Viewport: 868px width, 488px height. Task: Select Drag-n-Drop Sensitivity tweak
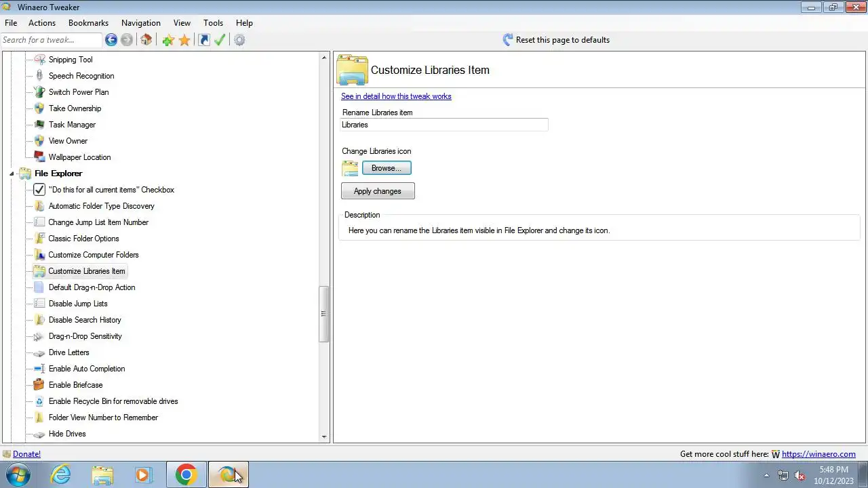pos(85,336)
